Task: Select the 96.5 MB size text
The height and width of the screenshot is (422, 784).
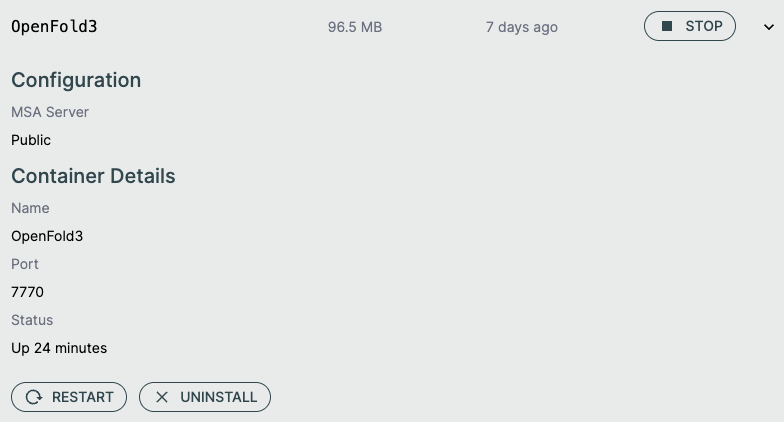Action: point(355,27)
